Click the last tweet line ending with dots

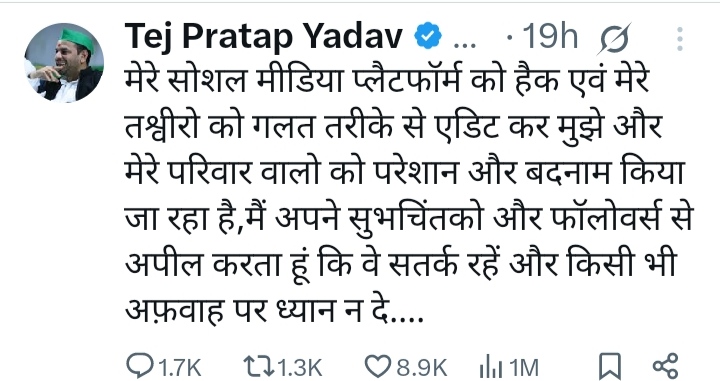pyautogui.click(x=274, y=310)
